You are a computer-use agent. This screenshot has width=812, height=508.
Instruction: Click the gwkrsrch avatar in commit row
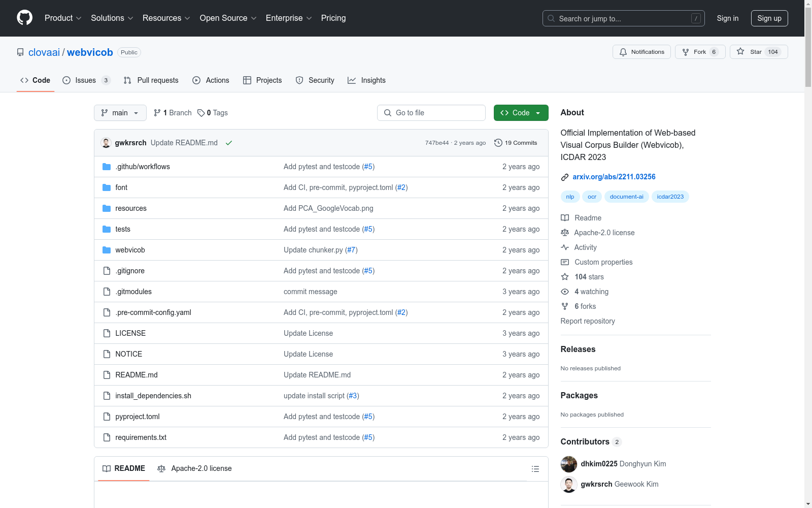pos(106,143)
